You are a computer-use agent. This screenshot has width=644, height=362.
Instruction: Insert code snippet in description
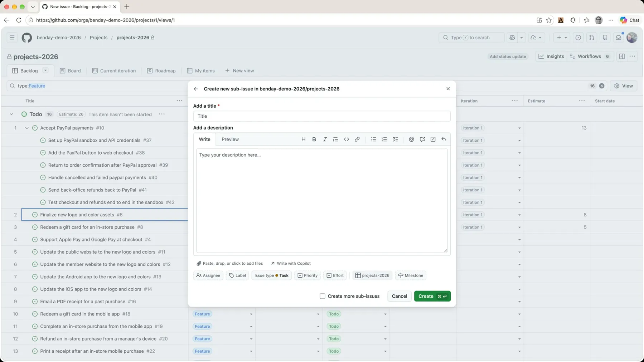346,140
